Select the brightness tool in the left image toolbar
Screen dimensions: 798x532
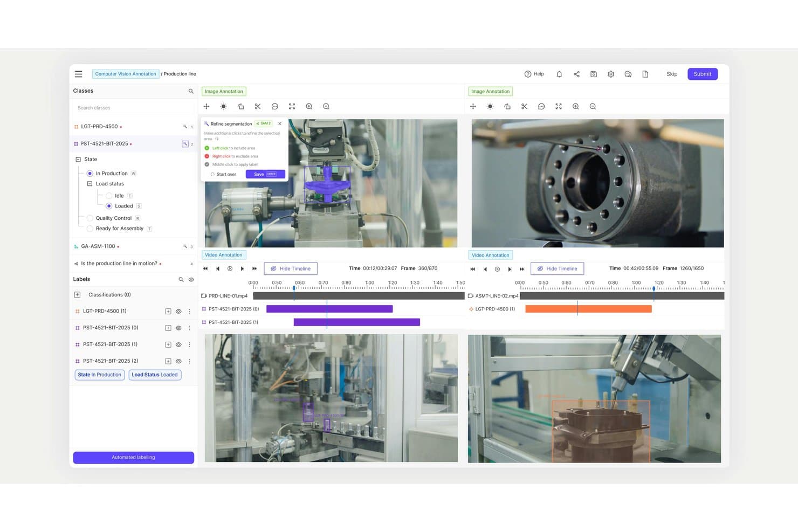pyautogui.click(x=223, y=107)
